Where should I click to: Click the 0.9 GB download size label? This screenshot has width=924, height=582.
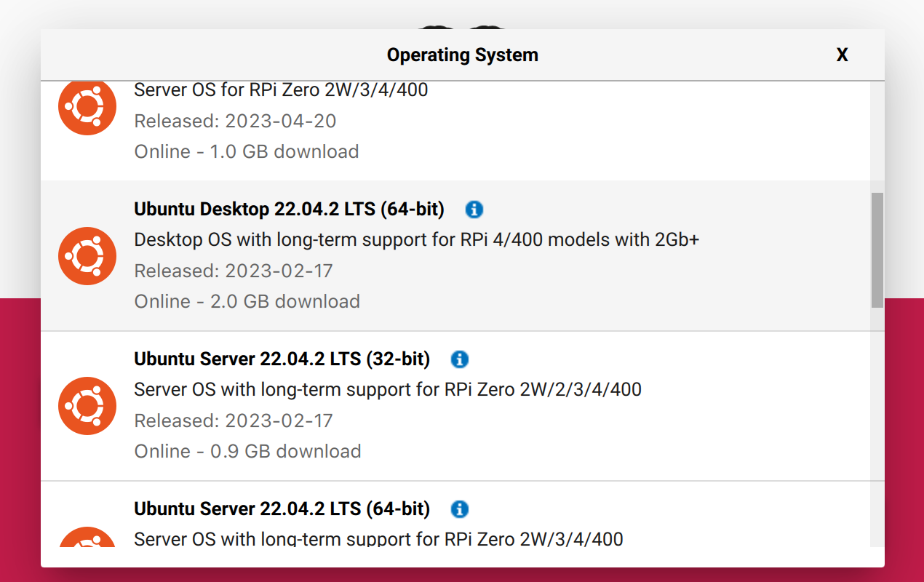tap(247, 451)
